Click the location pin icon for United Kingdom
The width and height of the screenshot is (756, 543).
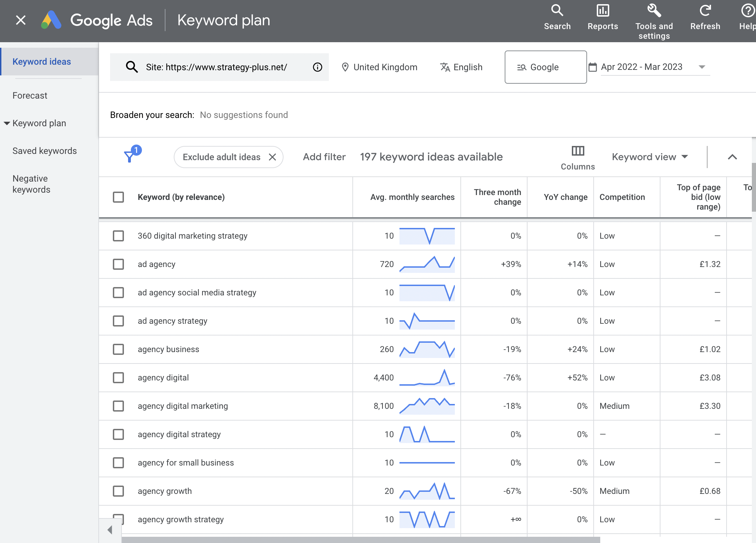click(x=345, y=67)
